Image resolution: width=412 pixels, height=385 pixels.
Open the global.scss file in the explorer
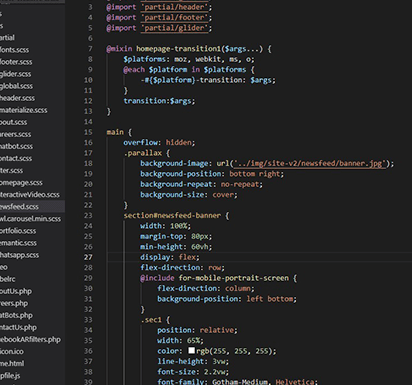[x=16, y=86]
